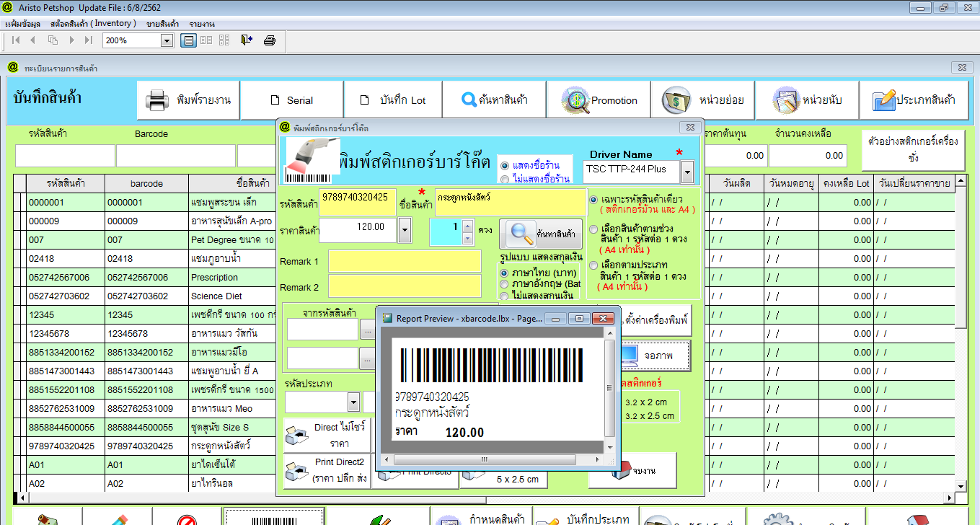Open Driver Name printer dropdown
This screenshot has height=525, width=980.
click(x=687, y=172)
